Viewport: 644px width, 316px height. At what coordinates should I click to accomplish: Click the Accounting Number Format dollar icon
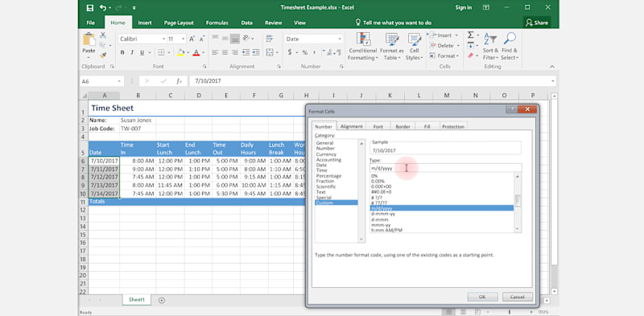tap(290, 52)
